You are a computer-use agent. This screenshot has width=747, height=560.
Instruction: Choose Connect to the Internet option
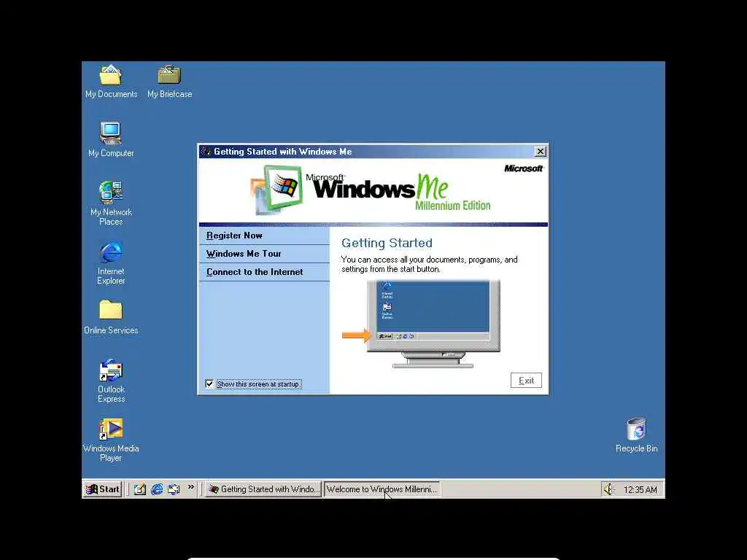point(264,272)
